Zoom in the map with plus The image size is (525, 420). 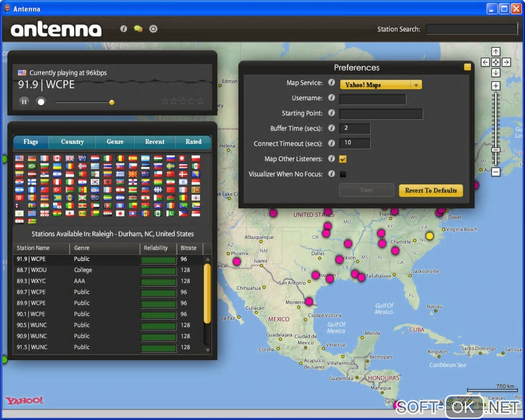pos(496,85)
